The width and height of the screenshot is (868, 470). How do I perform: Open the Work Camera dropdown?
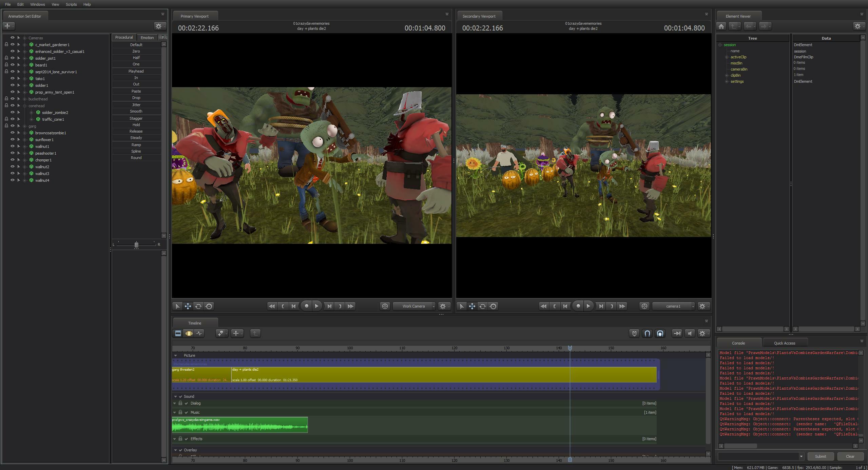(x=414, y=306)
